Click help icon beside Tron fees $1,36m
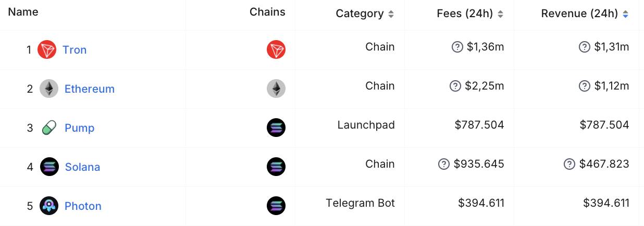This screenshot has width=644, height=226. point(457,47)
